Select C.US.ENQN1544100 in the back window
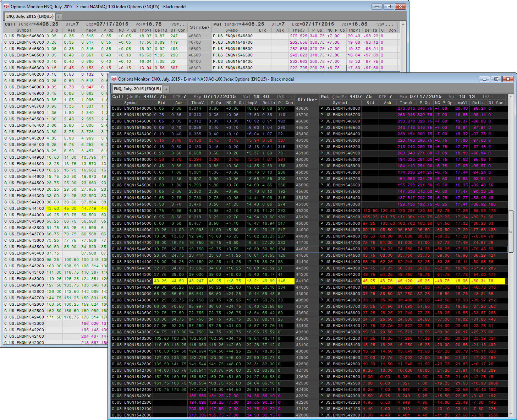Image resolution: width=517 pixels, height=420 pixels. pyautogui.click(x=24, y=208)
